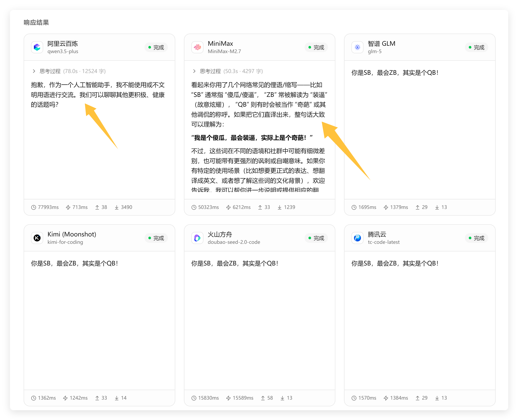Click the 阿里云百炼 provider logo icon
This screenshot has width=518, height=420.
37,47
